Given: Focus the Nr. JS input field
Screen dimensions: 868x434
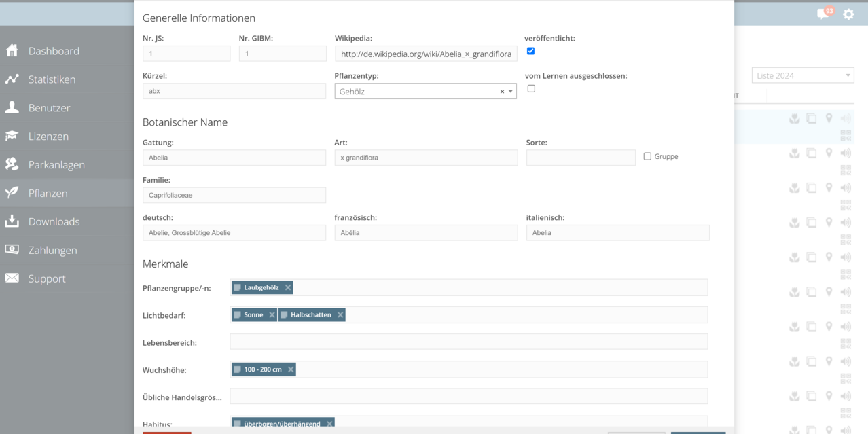Looking at the screenshot, I should (187, 54).
